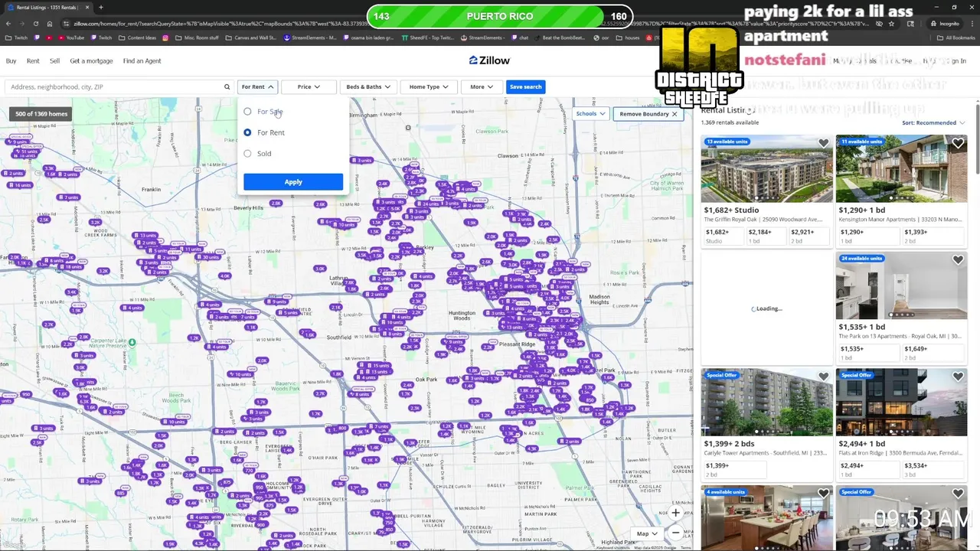Image resolution: width=980 pixels, height=551 pixels.
Task: Click the search magnifier icon
Action: [227, 87]
